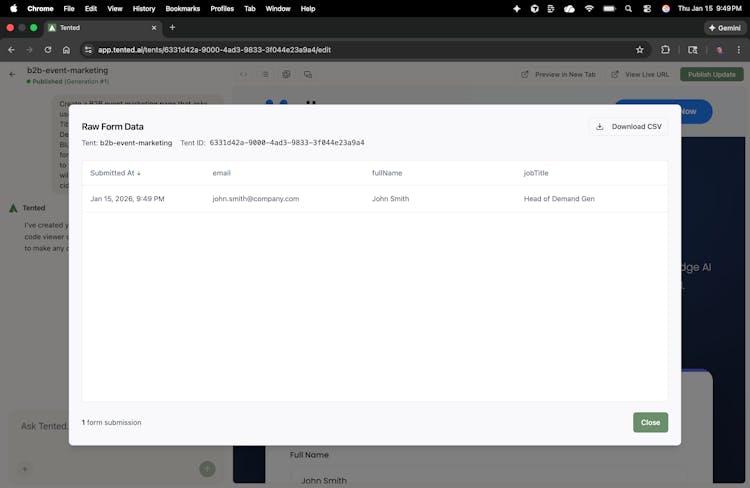
Task: Close the Raw Form Data dialog
Action: tap(650, 422)
